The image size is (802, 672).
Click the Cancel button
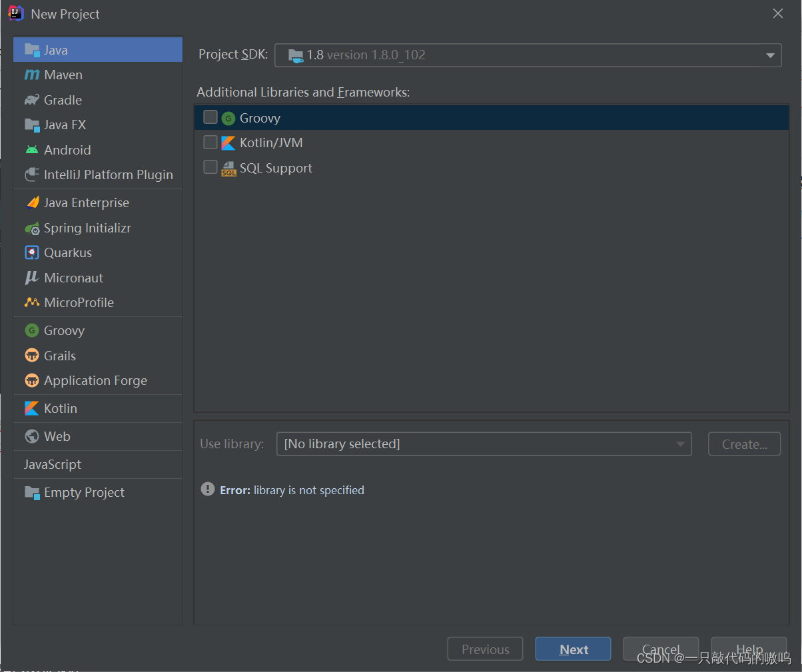(x=661, y=649)
